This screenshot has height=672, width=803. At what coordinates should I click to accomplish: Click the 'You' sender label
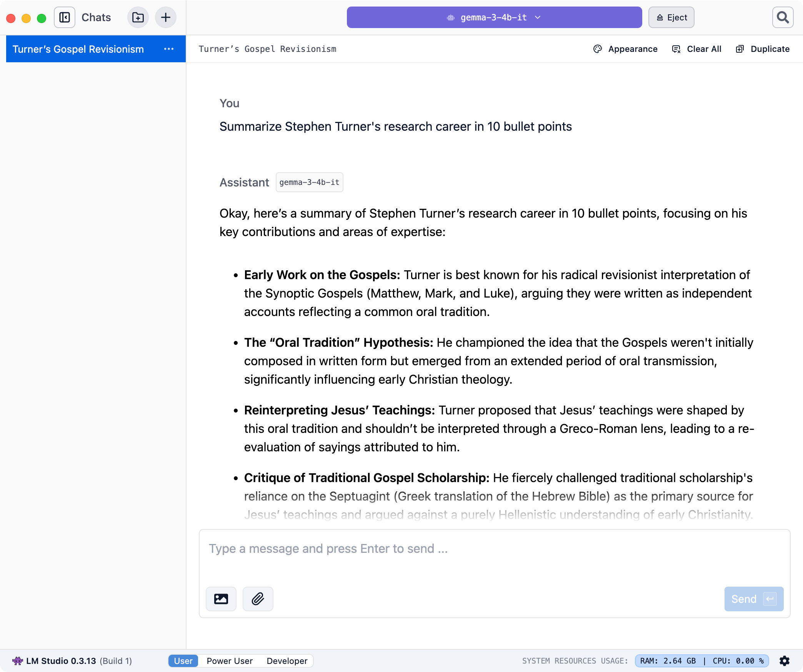click(229, 103)
